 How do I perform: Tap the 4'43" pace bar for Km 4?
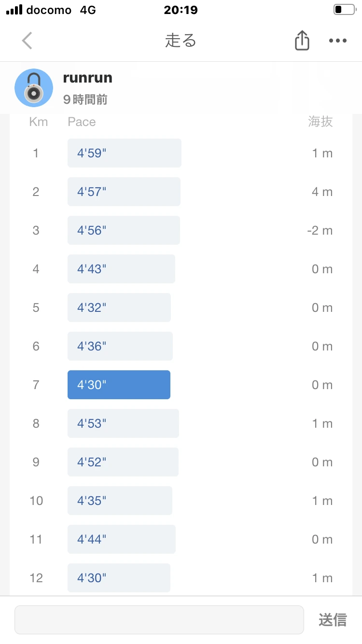(x=121, y=269)
